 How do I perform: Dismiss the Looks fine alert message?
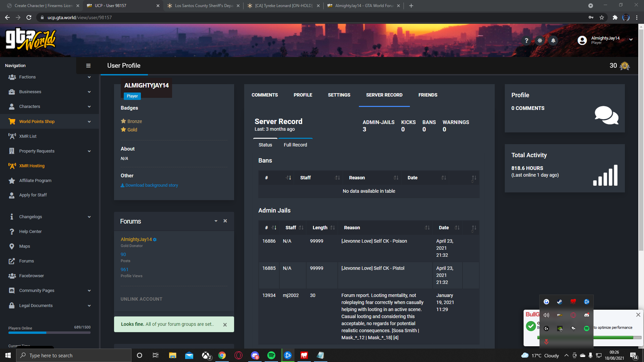[x=225, y=325]
